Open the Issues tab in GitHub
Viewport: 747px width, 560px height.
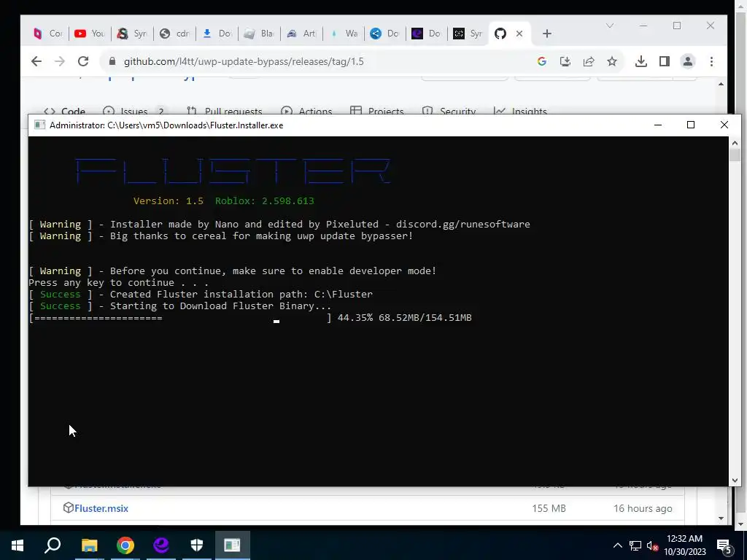(133, 111)
